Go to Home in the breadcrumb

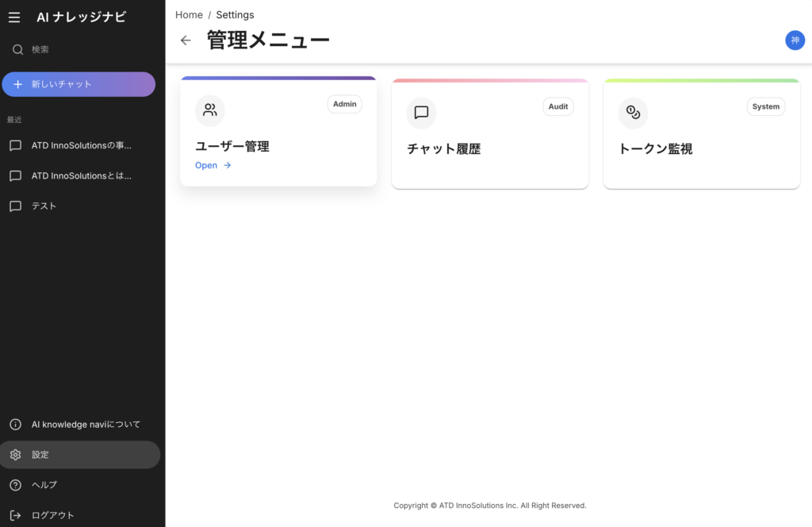click(x=189, y=15)
